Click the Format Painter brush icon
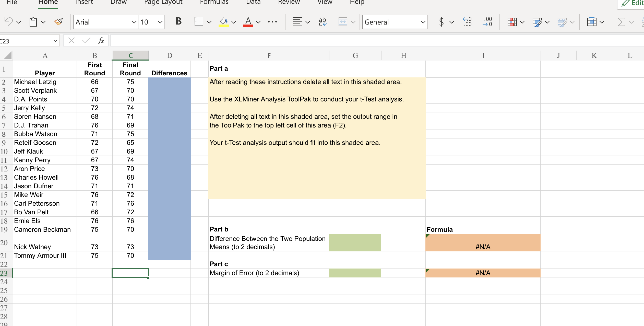This screenshot has height=326, width=644. click(x=58, y=22)
